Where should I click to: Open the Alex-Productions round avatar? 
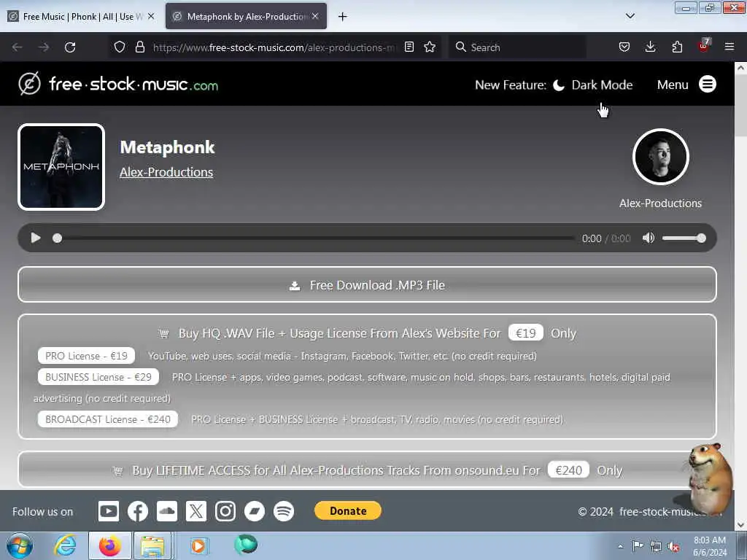click(x=660, y=157)
